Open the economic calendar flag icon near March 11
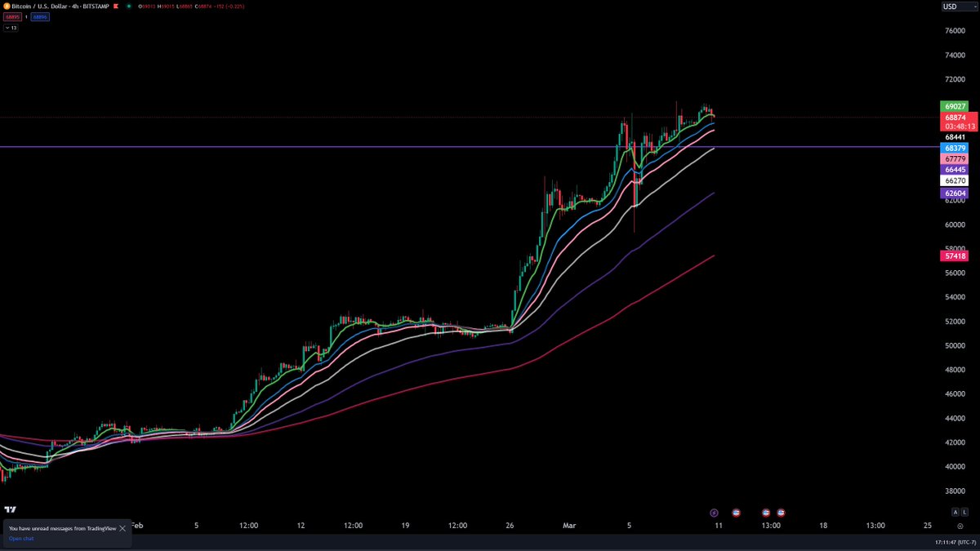Viewport: 980px width, 551px height. pos(736,512)
